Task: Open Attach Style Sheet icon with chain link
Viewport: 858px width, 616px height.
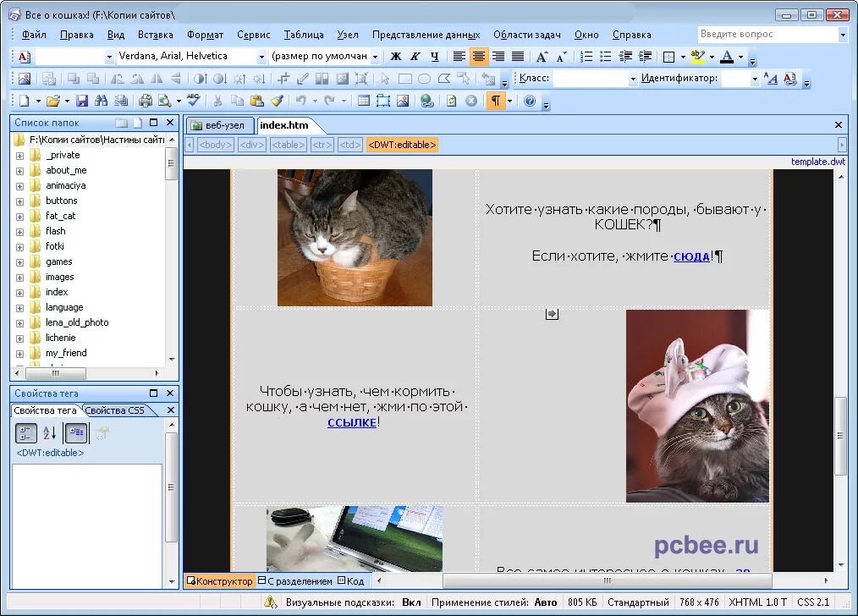Action: pos(789,79)
